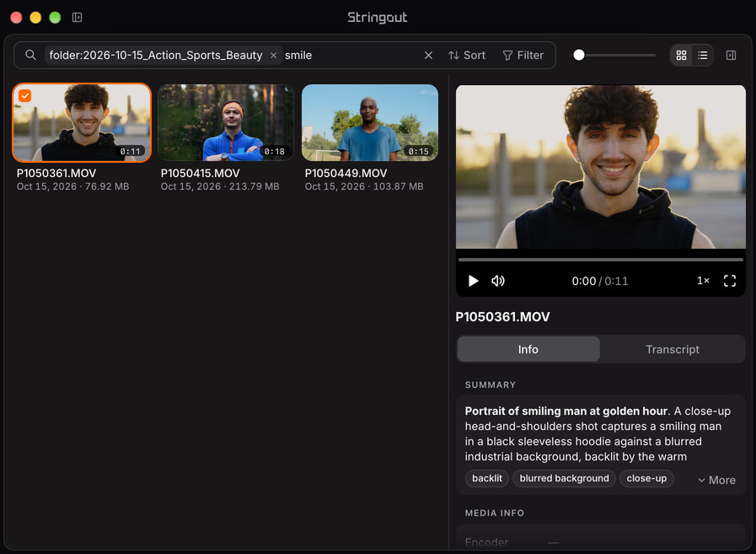
Task: Switch to grid view
Action: tap(681, 56)
